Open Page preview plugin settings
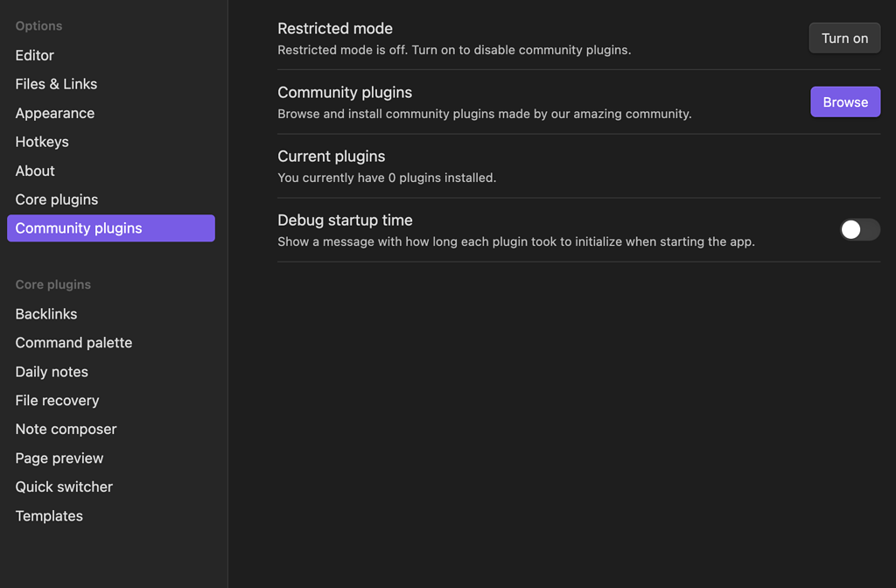Screen dimensions: 896x588 pyautogui.click(x=111, y=458)
